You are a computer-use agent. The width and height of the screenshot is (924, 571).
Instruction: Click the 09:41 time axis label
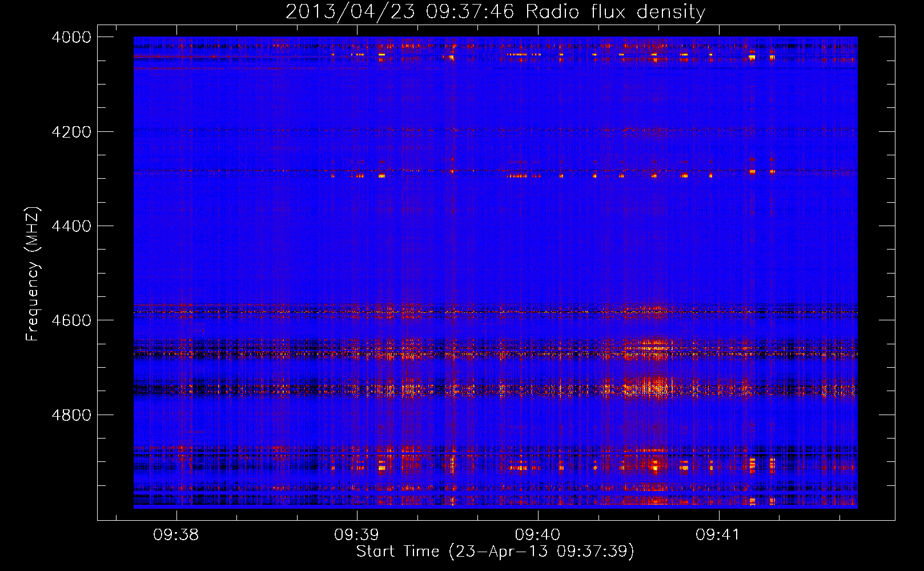pos(717,535)
